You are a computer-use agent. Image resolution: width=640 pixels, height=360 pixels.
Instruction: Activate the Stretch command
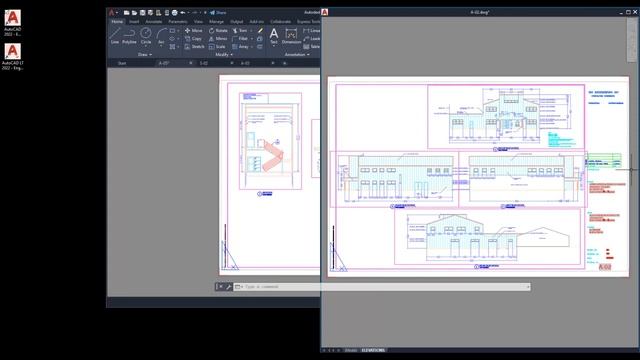pos(194,47)
